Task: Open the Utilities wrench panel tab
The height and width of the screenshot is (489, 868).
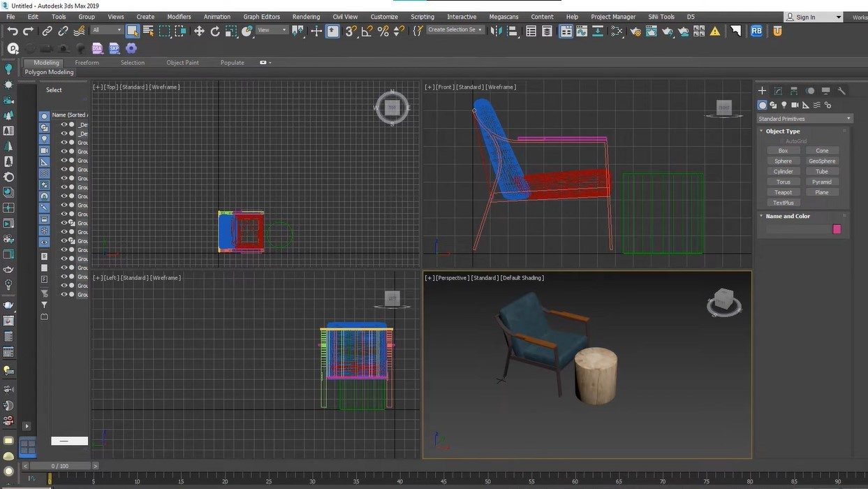Action: (x=841, y=91)
